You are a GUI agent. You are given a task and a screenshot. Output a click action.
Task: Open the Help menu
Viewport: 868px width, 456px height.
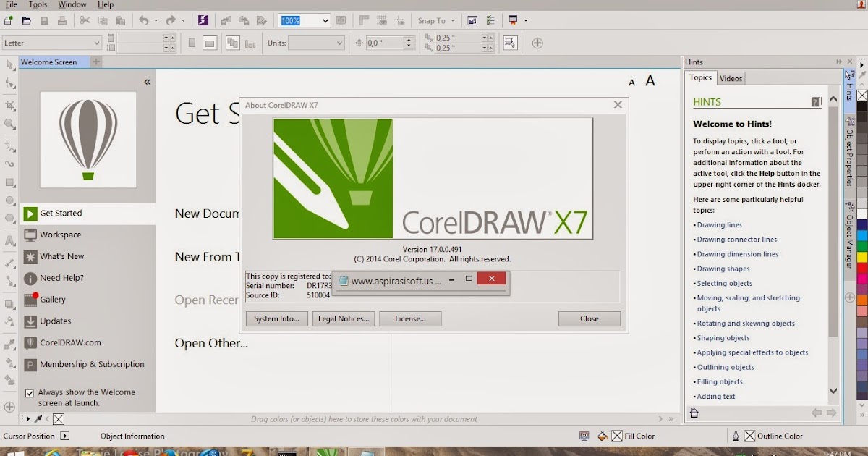click(106, 4)
